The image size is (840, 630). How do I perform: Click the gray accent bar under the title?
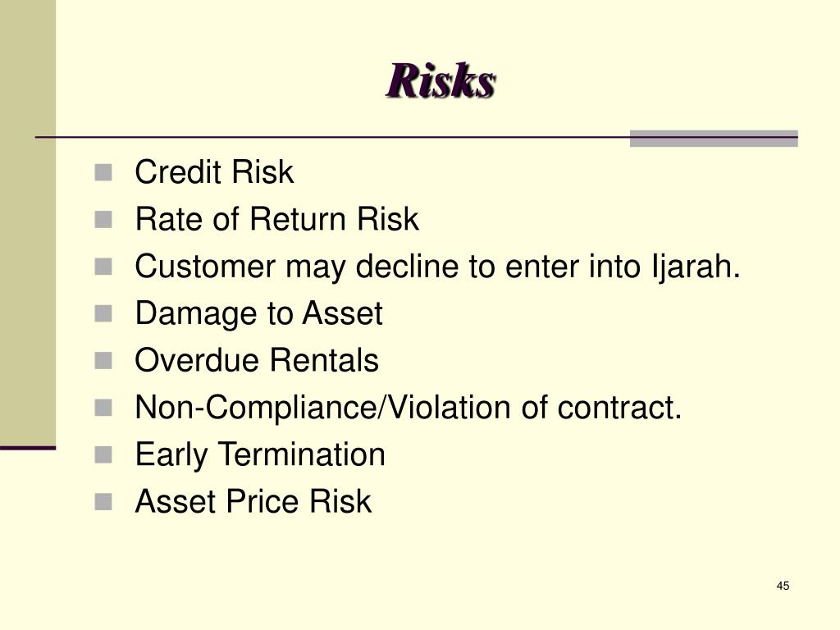(714, 138)
